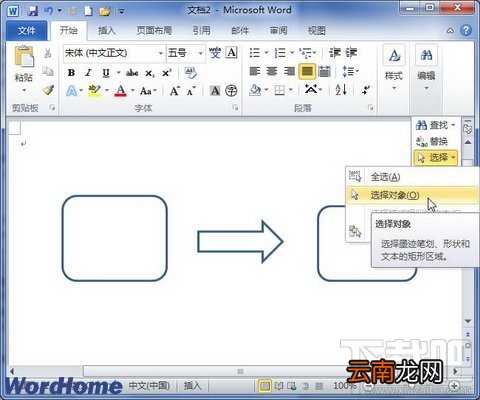Screen dimensions: 480x400
Task: Click the Open folder icon in title bar
Action: [105, 11]
